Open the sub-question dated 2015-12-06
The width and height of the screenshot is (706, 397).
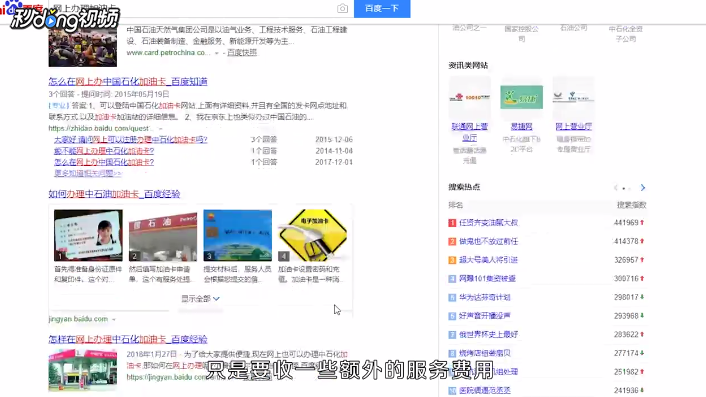click(x=131, y=140)
